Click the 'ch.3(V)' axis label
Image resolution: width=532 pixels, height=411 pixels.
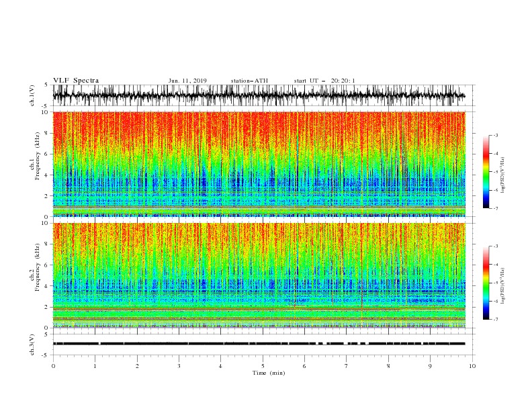click(32, 345)
